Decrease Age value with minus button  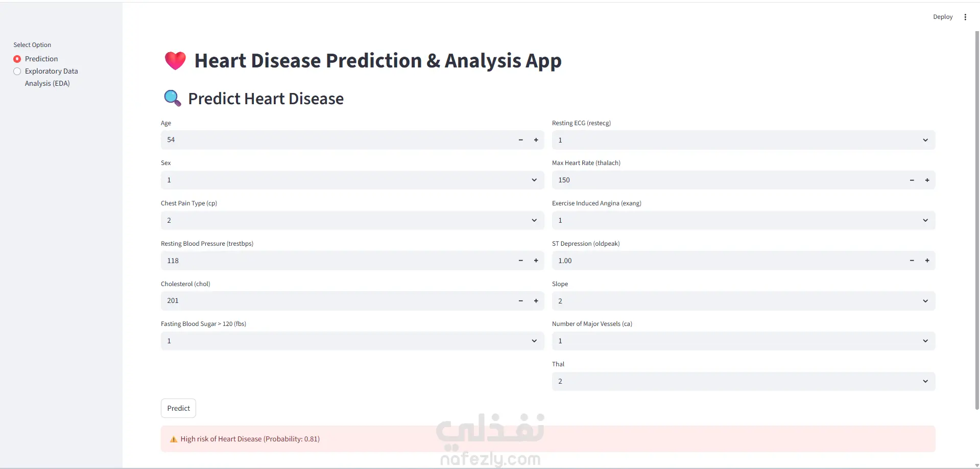point(520,140)
